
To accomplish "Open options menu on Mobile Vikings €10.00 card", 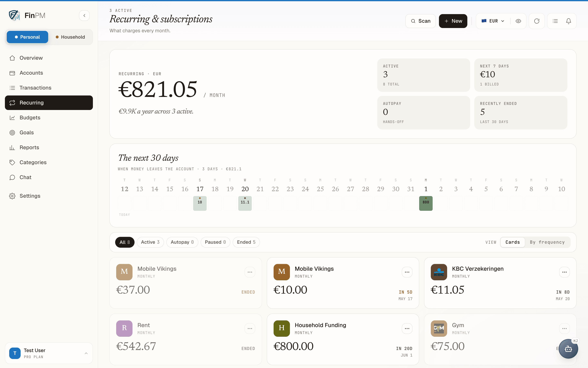I will click(407, 272).
